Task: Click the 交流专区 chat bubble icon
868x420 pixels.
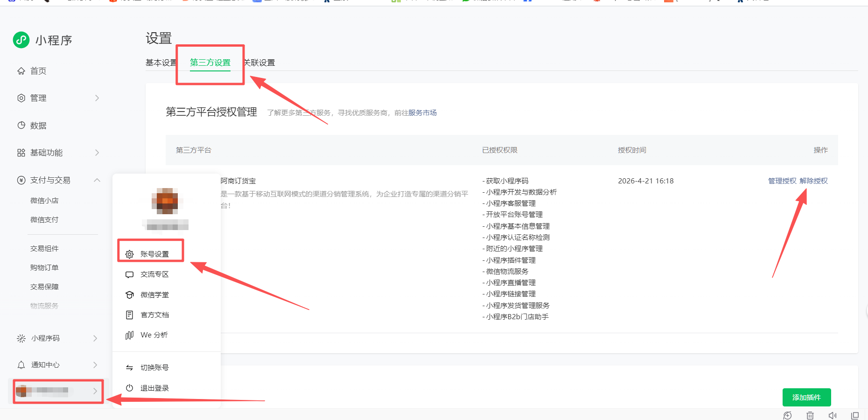Action: coord(130,274)
